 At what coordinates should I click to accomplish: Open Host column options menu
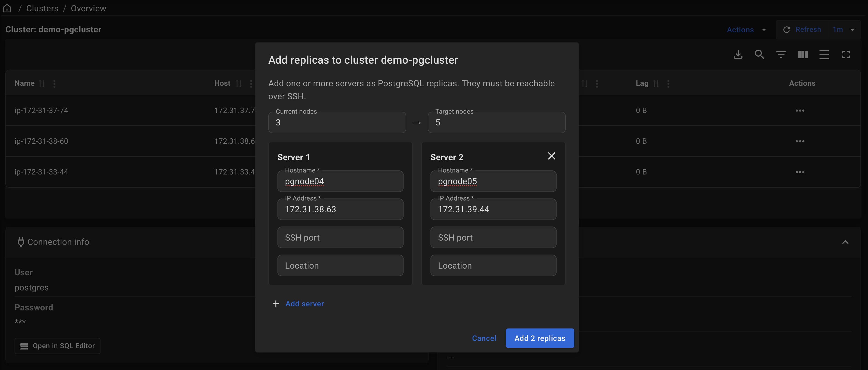[251, 83]
